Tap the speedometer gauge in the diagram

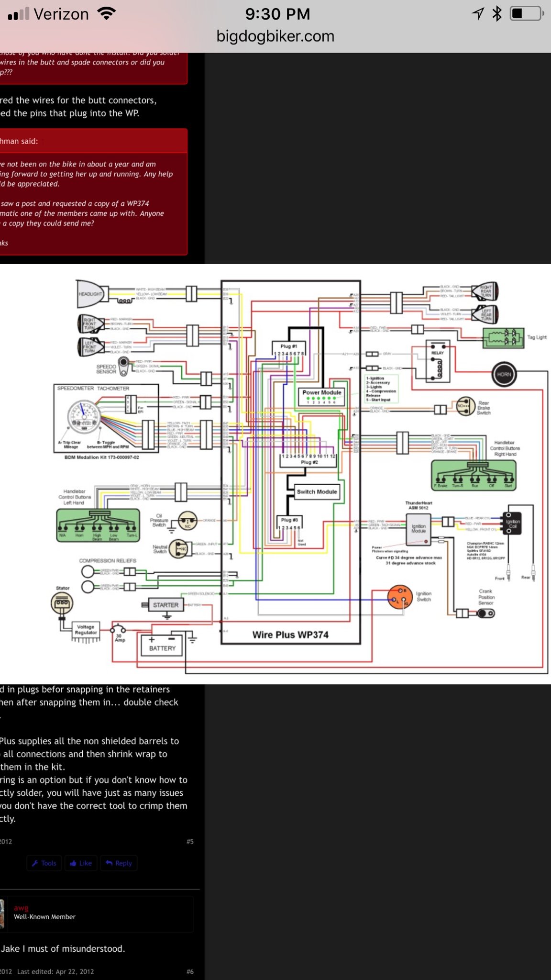click(84, 418)
